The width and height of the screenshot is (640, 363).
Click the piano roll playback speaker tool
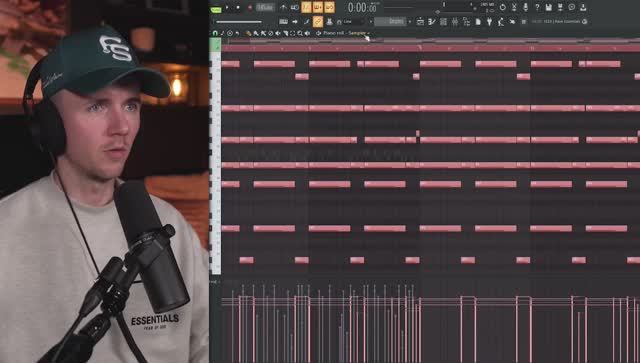click(307, 33)
